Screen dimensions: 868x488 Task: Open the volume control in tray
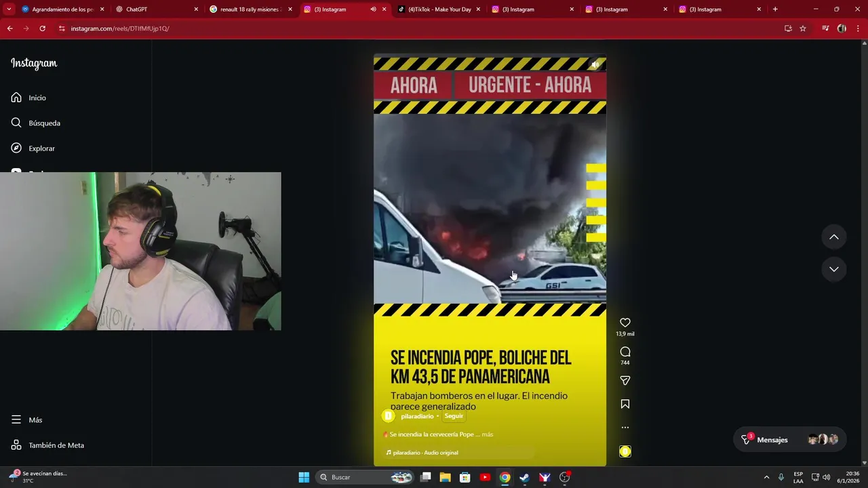pos(826,477)
